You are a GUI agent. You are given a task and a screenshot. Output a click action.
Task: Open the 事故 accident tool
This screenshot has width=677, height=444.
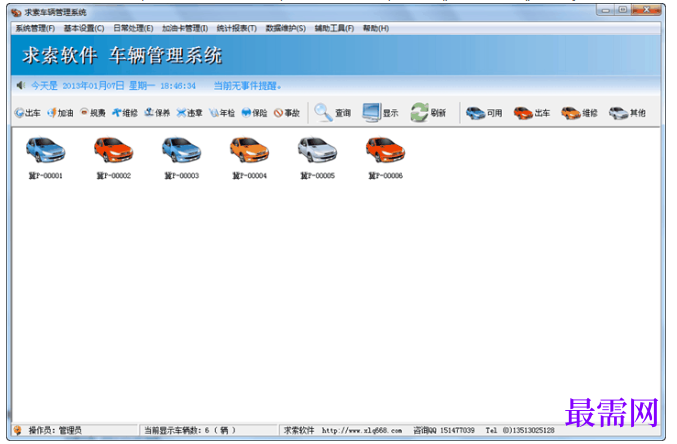click(x=287, y=113)
